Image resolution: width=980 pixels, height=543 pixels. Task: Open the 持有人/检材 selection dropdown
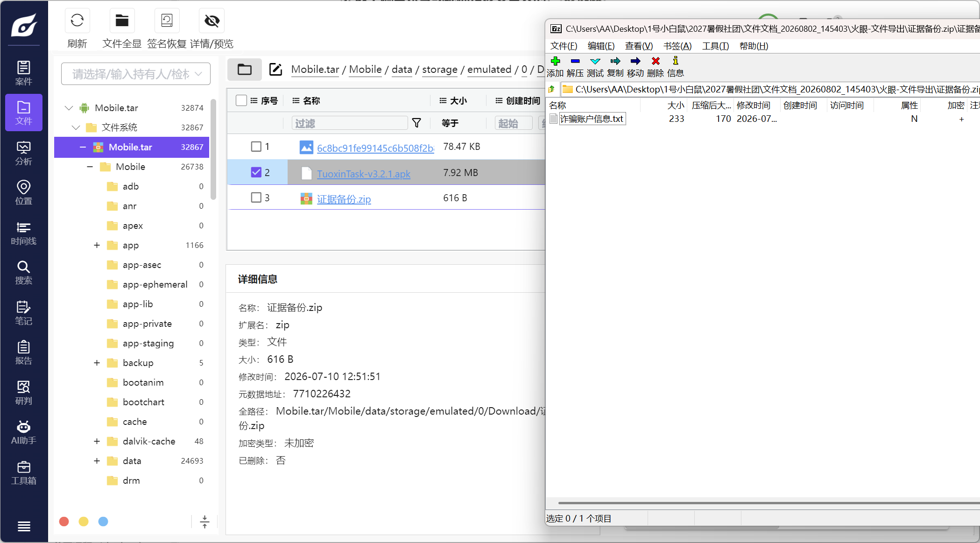136,74
